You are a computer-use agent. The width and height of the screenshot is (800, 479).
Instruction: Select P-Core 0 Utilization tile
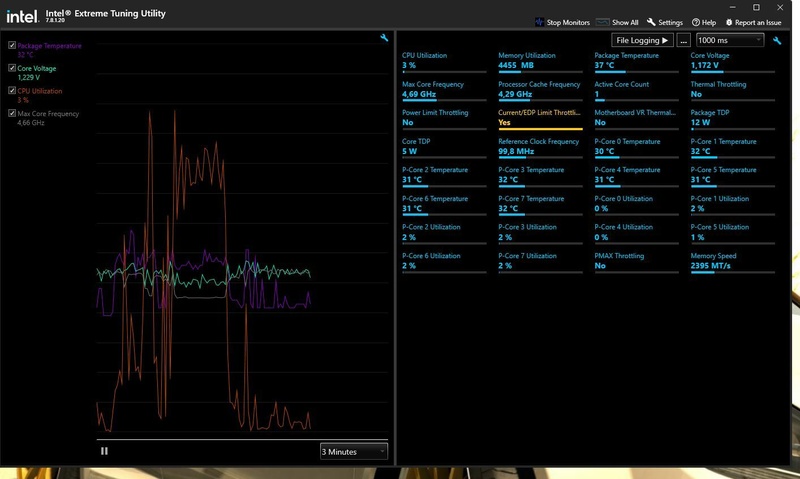click(x=636, y=205)
